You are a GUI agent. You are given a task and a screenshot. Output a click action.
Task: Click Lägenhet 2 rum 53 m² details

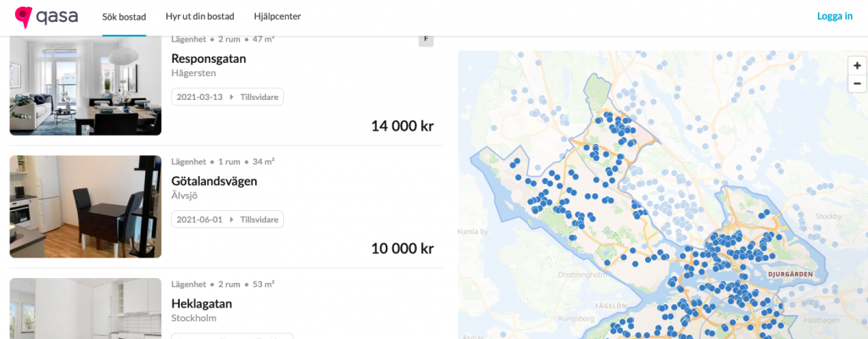click(223, 284)
